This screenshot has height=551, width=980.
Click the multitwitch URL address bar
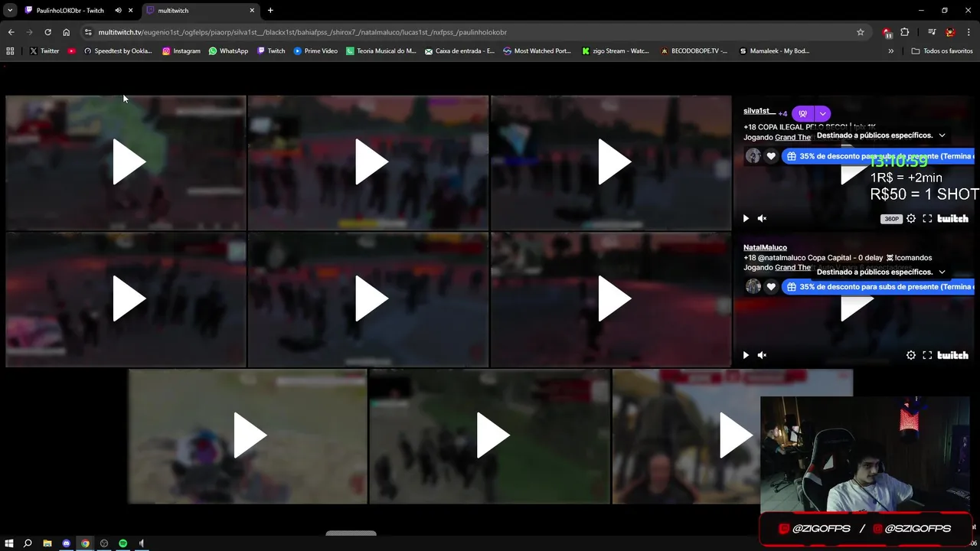pyautogui.click(x=475, y=32)
